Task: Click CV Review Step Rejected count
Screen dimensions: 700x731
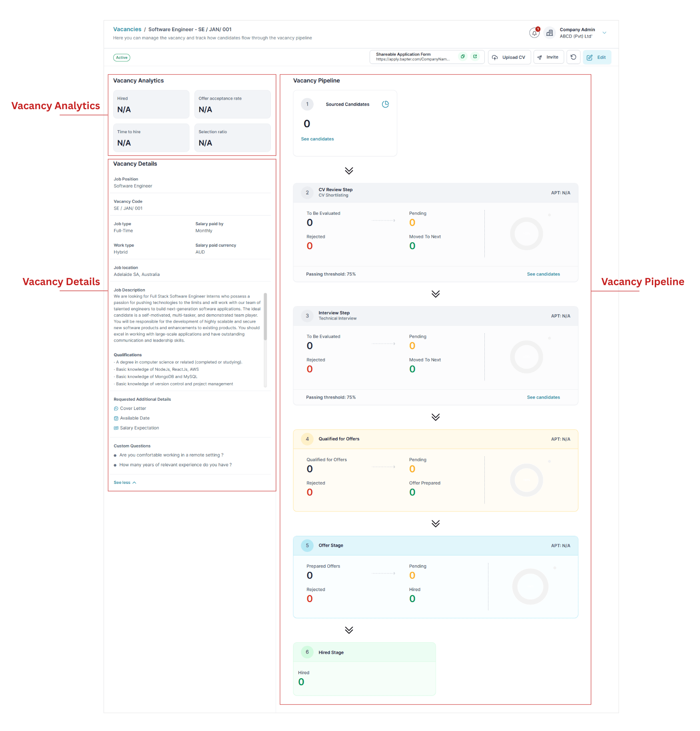Action: coord(310,246)
